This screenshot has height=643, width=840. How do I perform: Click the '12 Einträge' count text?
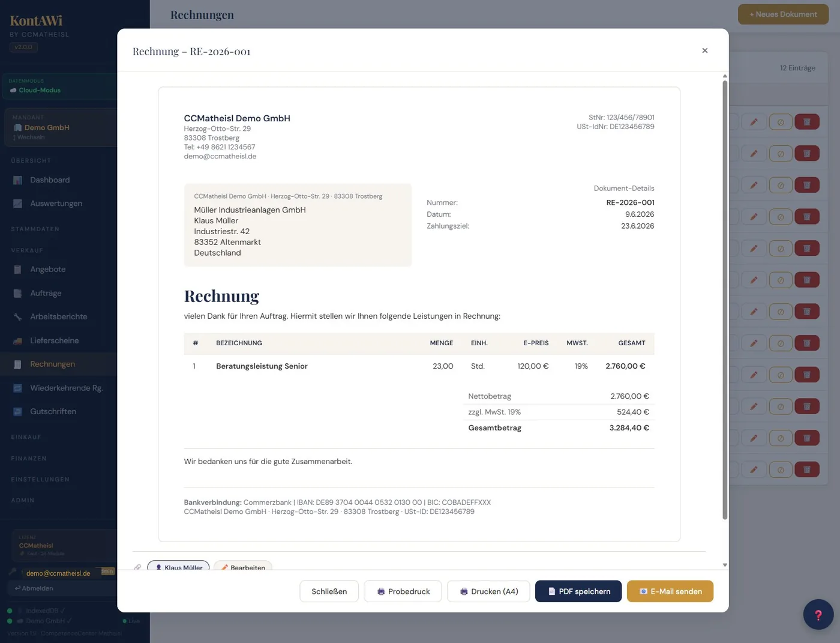pyautogui.click(x=797, y=68)
